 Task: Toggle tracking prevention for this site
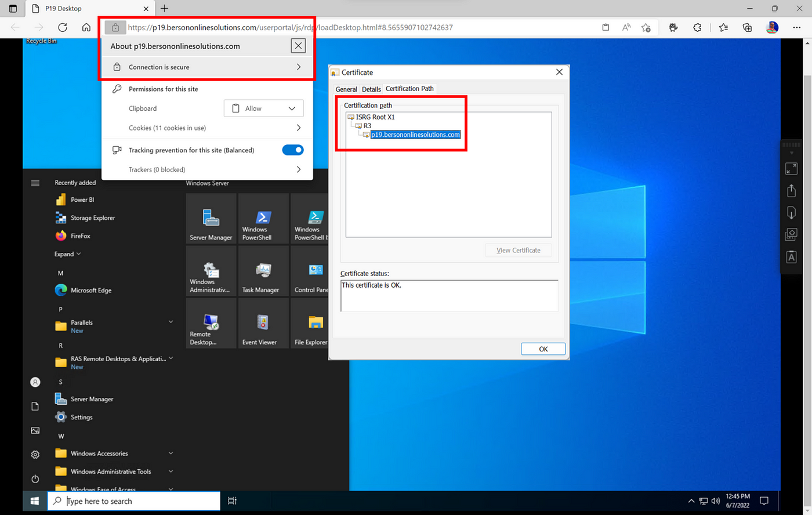tap(293, 150)
